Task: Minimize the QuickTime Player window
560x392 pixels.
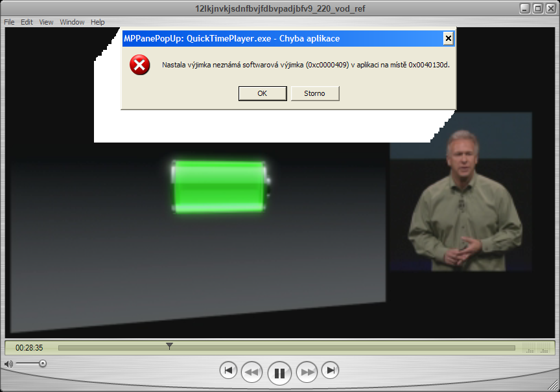Action: click(x=524, y=8)
